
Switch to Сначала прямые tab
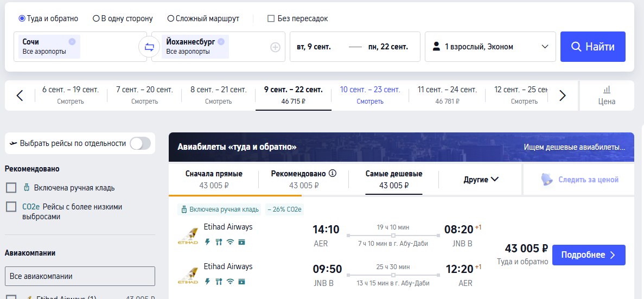tap(214, 180)
